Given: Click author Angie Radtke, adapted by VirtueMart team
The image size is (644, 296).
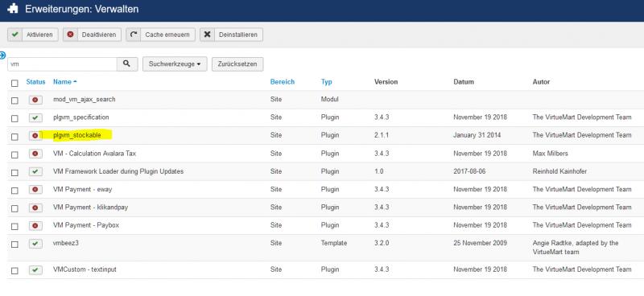Looking at the screenshot, I should point(576,247).
